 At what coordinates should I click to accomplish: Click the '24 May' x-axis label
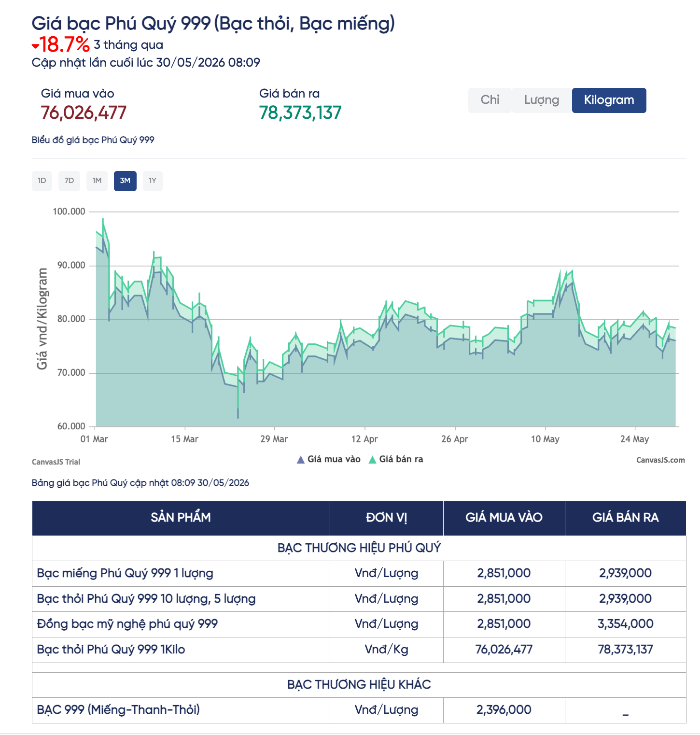pos(634,439)
